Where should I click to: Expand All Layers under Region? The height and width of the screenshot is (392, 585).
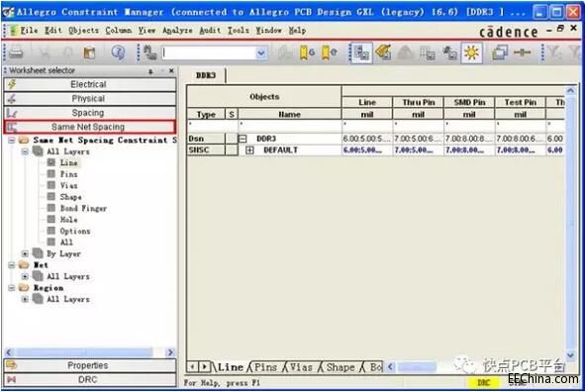pos(25,299)
